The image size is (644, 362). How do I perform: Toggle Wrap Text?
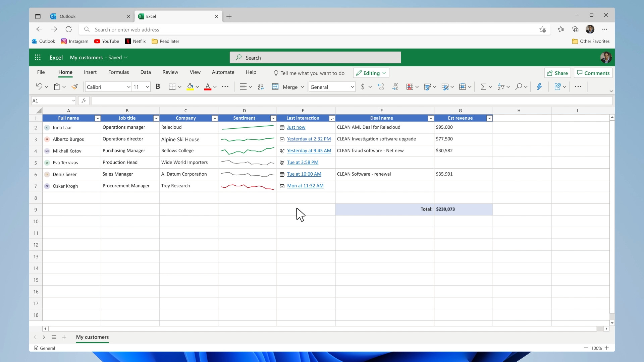261,87
